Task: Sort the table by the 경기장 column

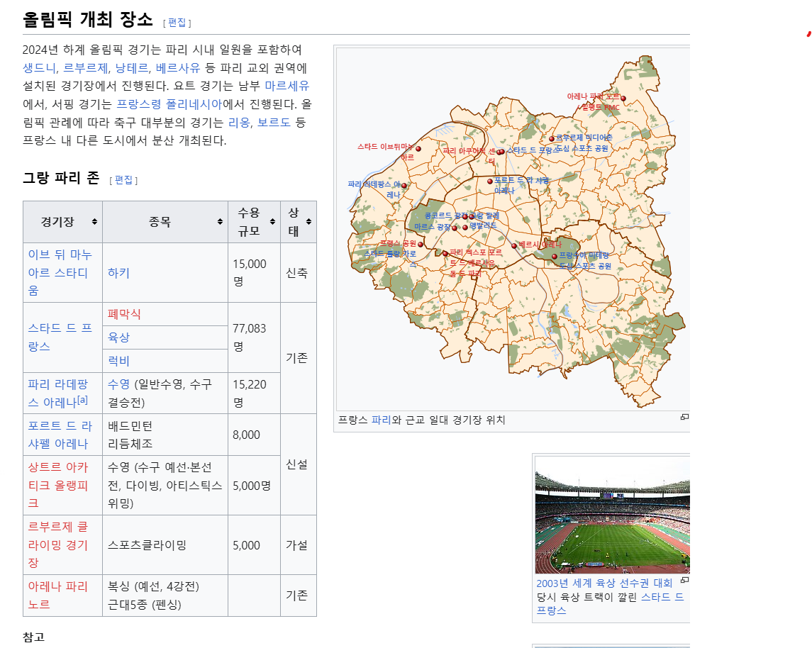Action: 94,221
